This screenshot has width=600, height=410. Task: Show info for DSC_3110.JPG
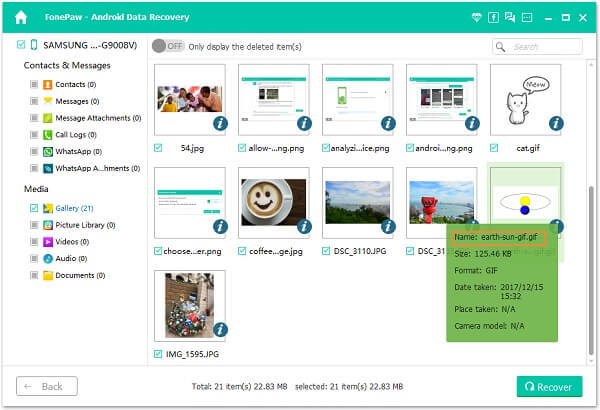pos(388,226)
